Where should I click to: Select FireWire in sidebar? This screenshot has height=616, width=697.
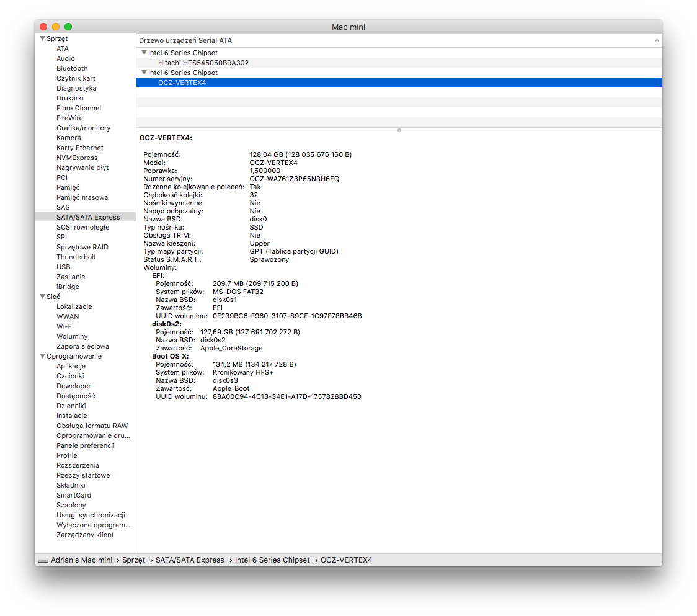[x=69, y=118]
